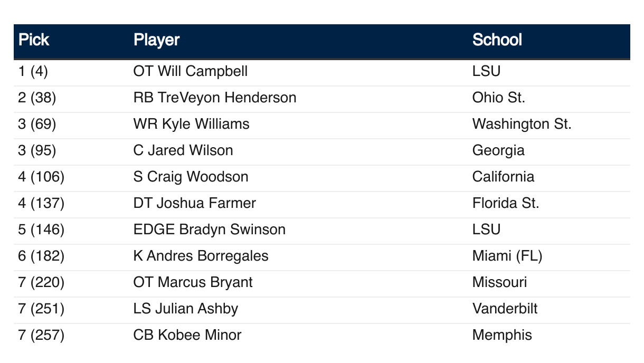Click the Washington St. school cell
The image size is (644, 363).
[x=522, y=124]
